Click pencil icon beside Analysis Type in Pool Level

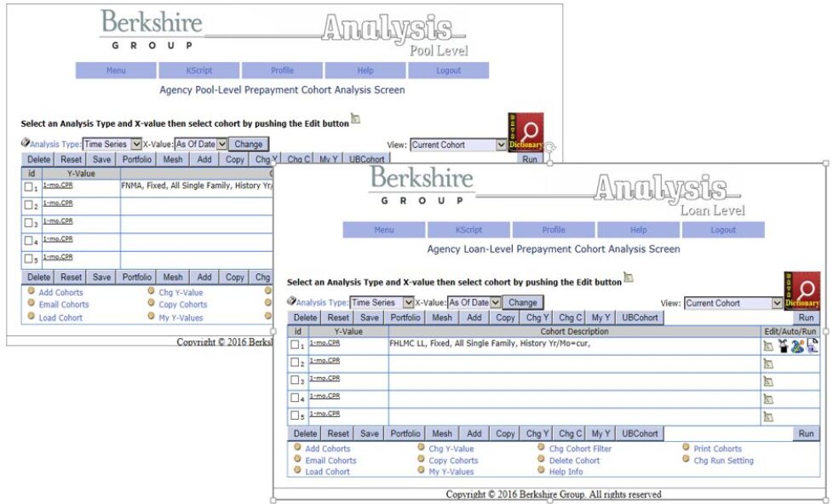point(25,142)
